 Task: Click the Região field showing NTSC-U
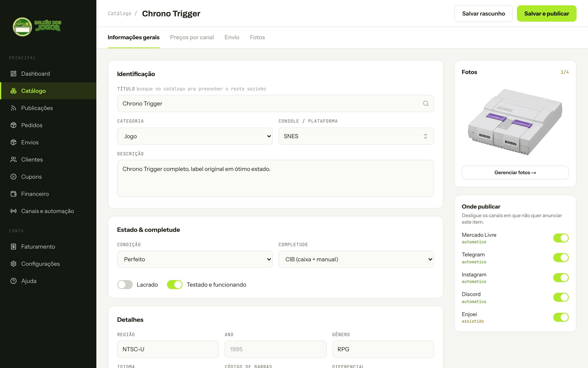[x=168, y=349]
